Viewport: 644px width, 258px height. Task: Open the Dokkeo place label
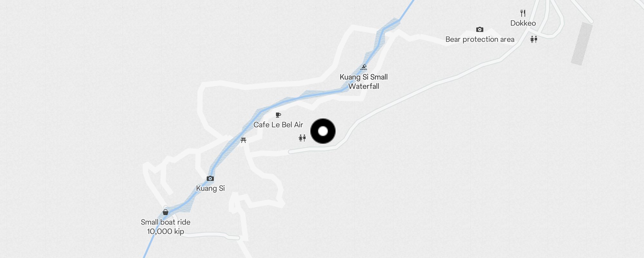click(x=523, y=23)
